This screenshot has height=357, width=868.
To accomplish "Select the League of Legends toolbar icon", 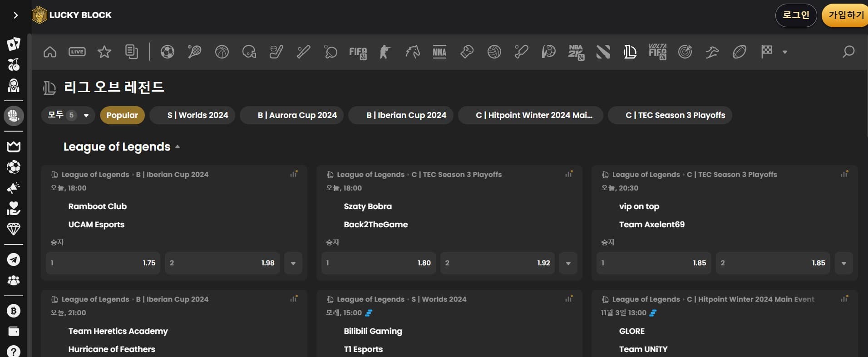I will 630,52.
